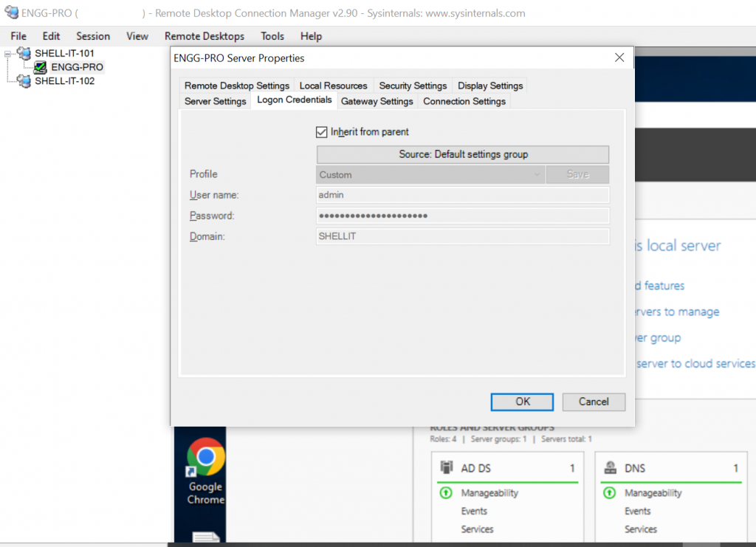Select ENGG-PRO in the server tree
Screen dimensions: 756x547
[x=77, y=67]
